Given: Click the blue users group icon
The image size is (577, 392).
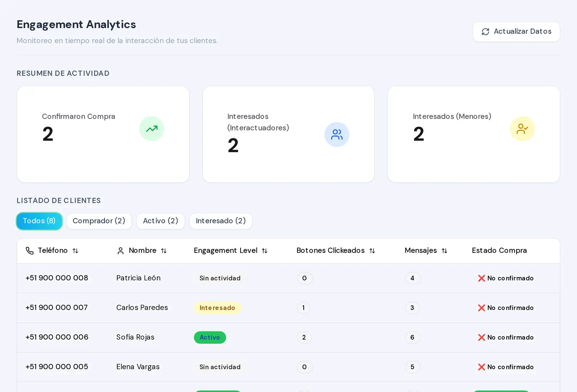Looking at the screenshot, I should click(337, 134).
